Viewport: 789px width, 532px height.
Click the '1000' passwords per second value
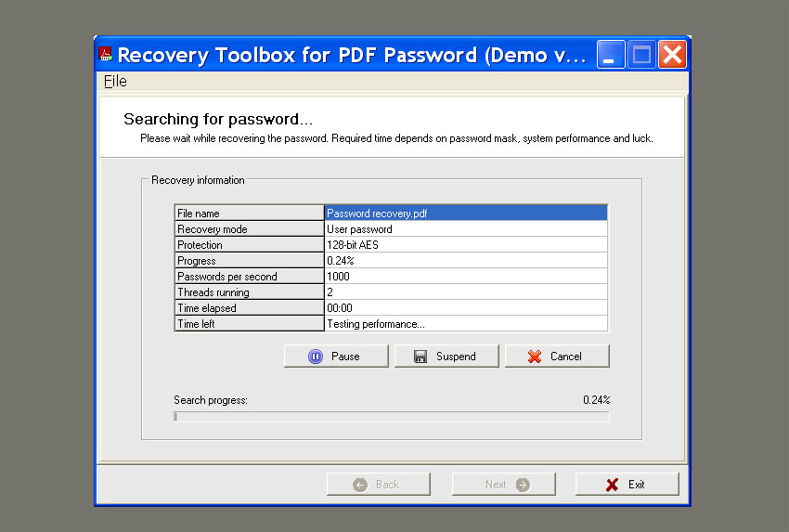tap(466, 277)
